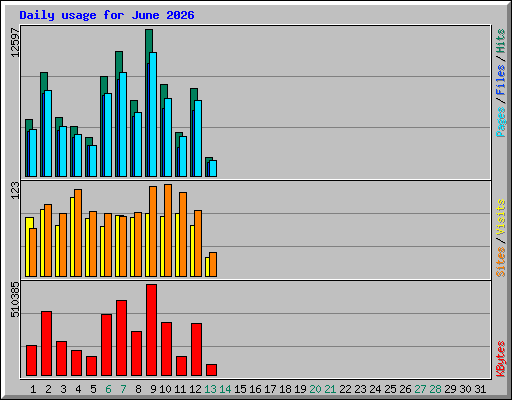Click day label 31 on the x-axis
512x400 pixels.
pyautogui.click(x=480, y=389)
